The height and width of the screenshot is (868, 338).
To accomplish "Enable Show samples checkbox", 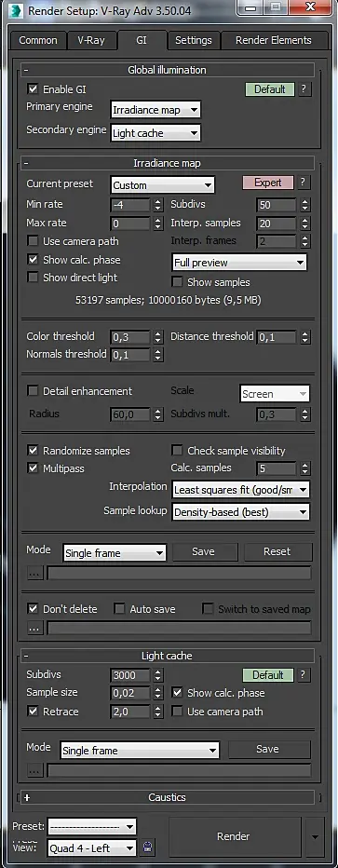I will pos(177,282).
